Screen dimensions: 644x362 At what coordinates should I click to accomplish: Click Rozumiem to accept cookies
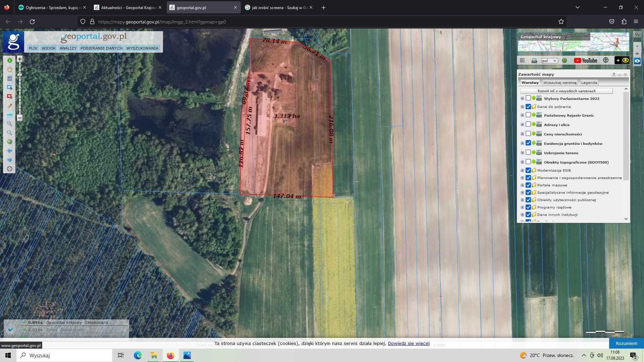coord(626,343)
